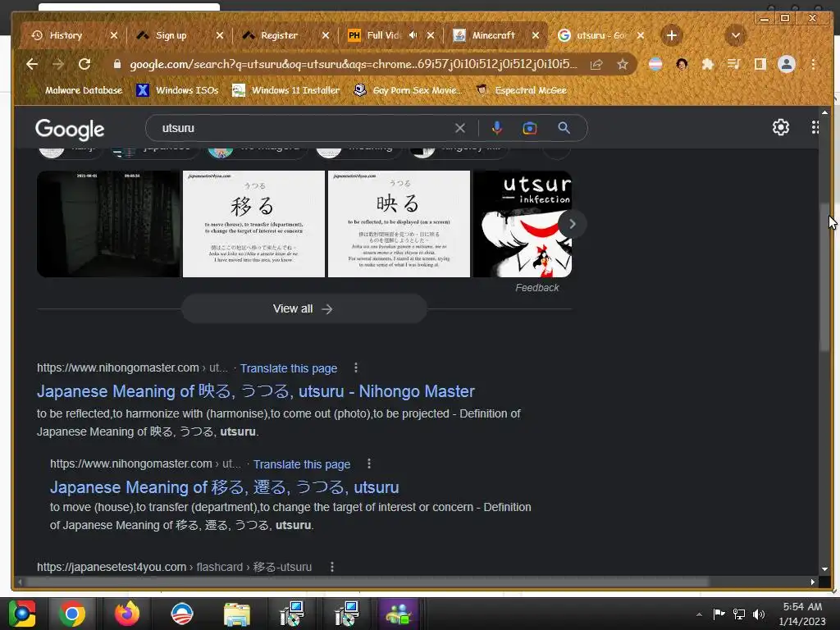
Task: Open the network icon in system tray
Action: 739,614
